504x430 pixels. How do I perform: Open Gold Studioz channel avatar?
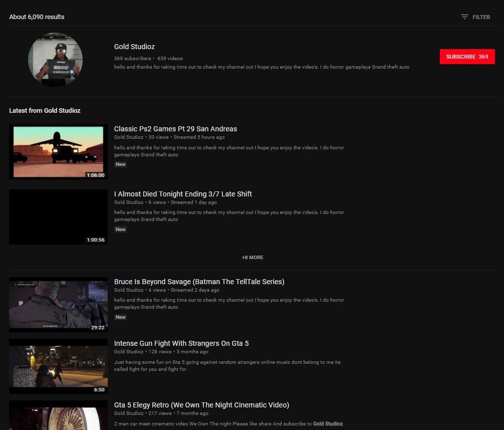click(55, 60)
